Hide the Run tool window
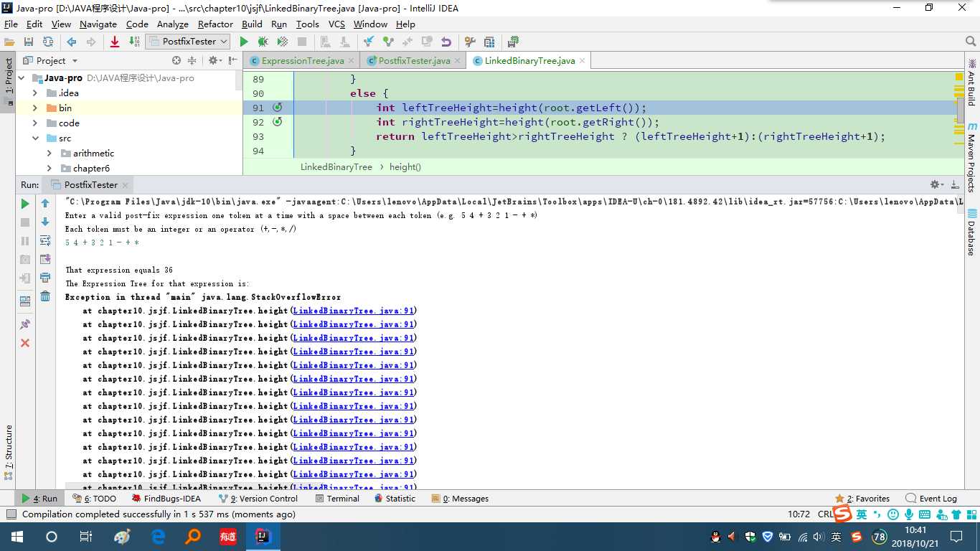The width and height of the screenshot is (980, 551). click(955, 185)
